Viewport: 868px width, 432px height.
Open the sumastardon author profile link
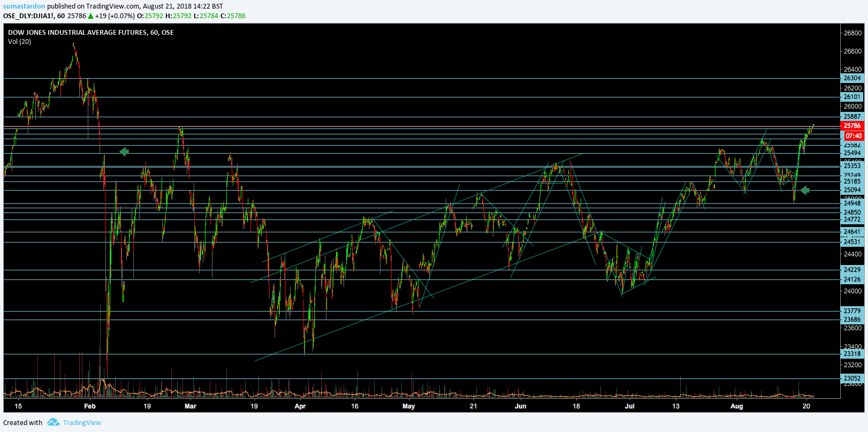pyautogui.click(x=24, y=6)
